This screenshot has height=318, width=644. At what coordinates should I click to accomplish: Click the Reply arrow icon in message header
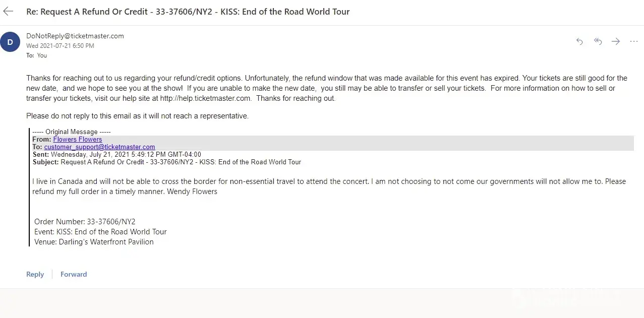point(579,41)
